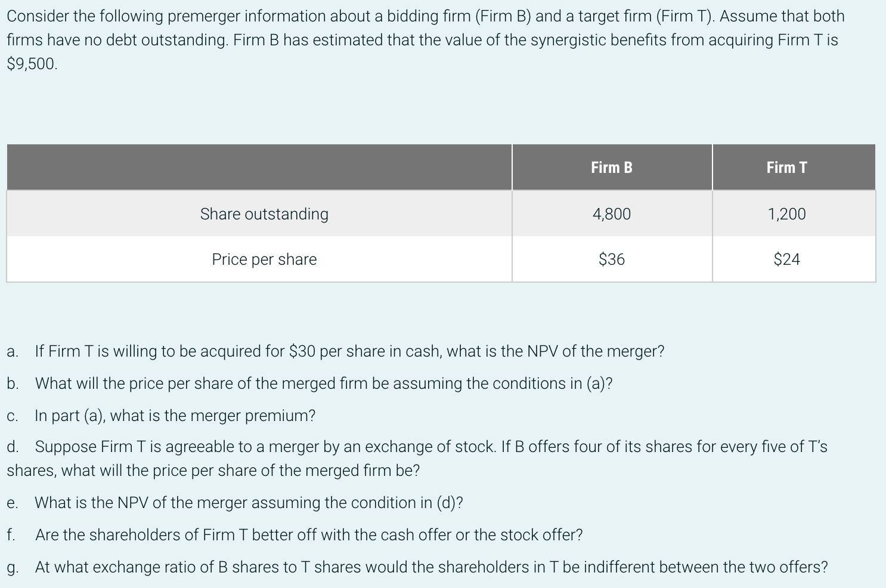Click question a about NPV of merger
This screenshot has height=588, width=886.
coord(336,351)
